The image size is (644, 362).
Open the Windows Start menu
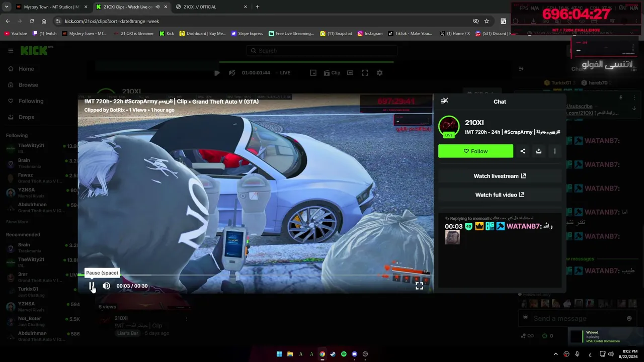[x=279, y=354]
